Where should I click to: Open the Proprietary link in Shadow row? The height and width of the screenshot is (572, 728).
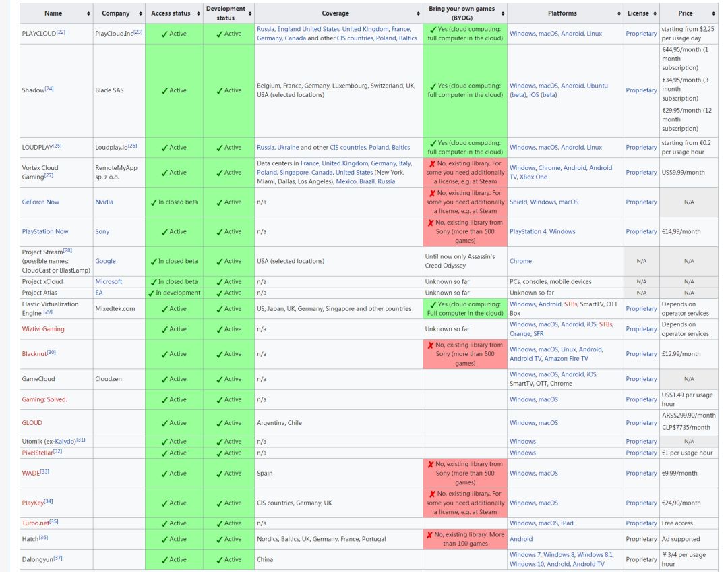click(641, 90)
